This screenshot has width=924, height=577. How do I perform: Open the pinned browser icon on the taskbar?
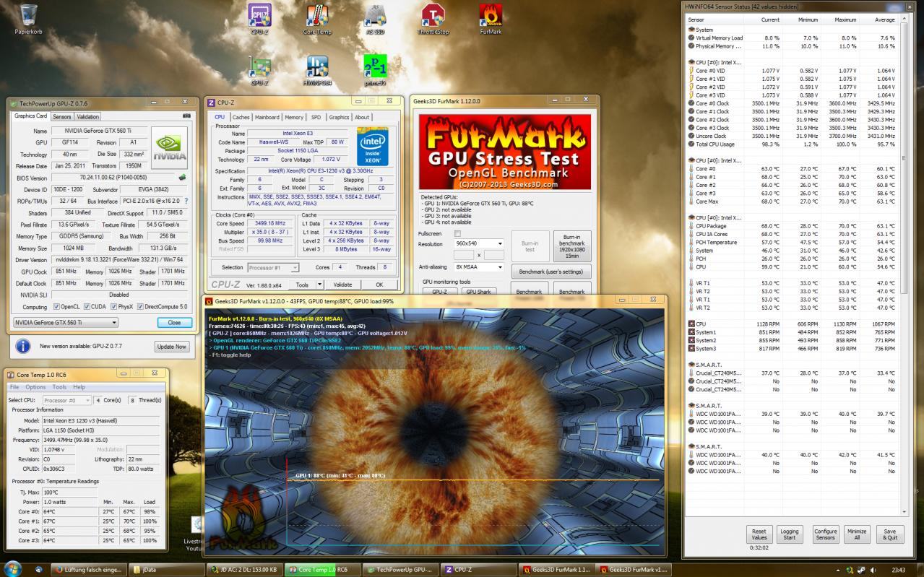pos(38,569)
